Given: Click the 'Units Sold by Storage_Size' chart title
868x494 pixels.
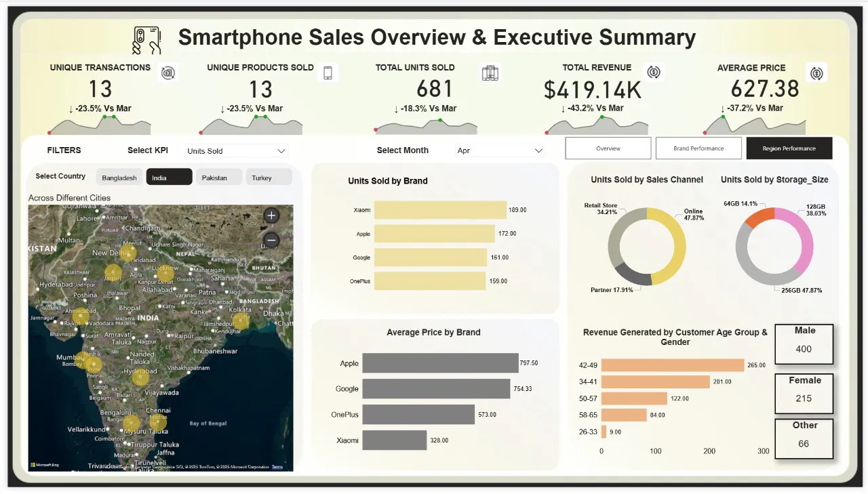Looking at the screenshot, I should pyautogui.click(x=774, y=180).
